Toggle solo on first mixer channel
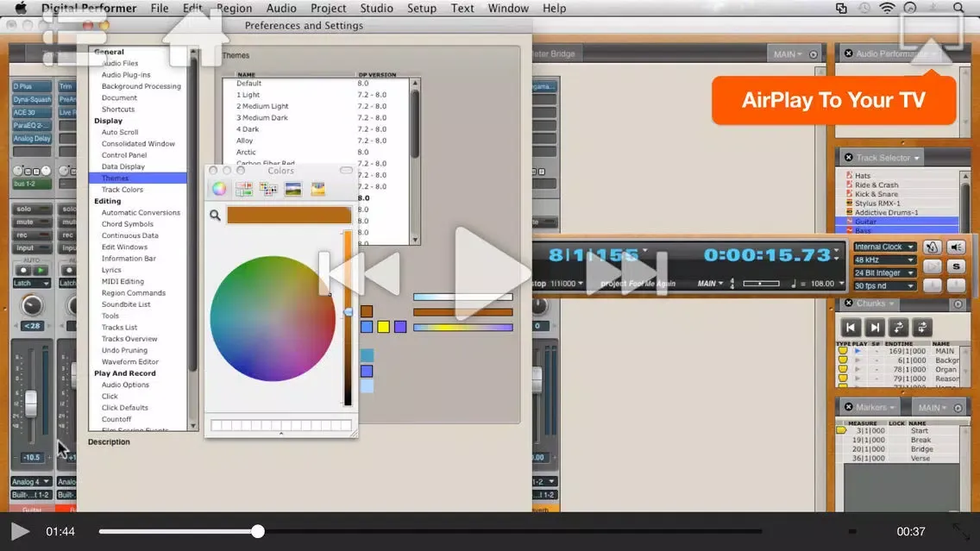The height and width of the screenshot is (551, 980). [x=31, y=209]
